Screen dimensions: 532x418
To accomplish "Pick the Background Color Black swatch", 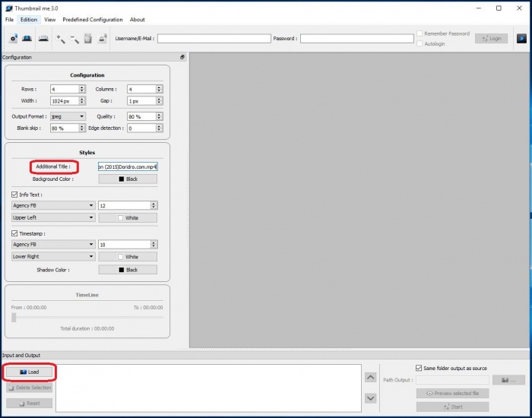I will coord(128,179).
